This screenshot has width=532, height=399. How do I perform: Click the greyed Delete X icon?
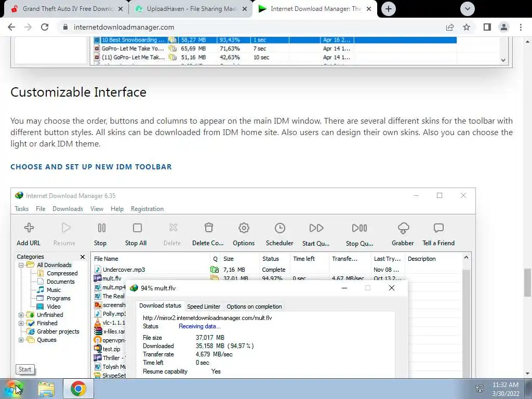click(174, 228)
